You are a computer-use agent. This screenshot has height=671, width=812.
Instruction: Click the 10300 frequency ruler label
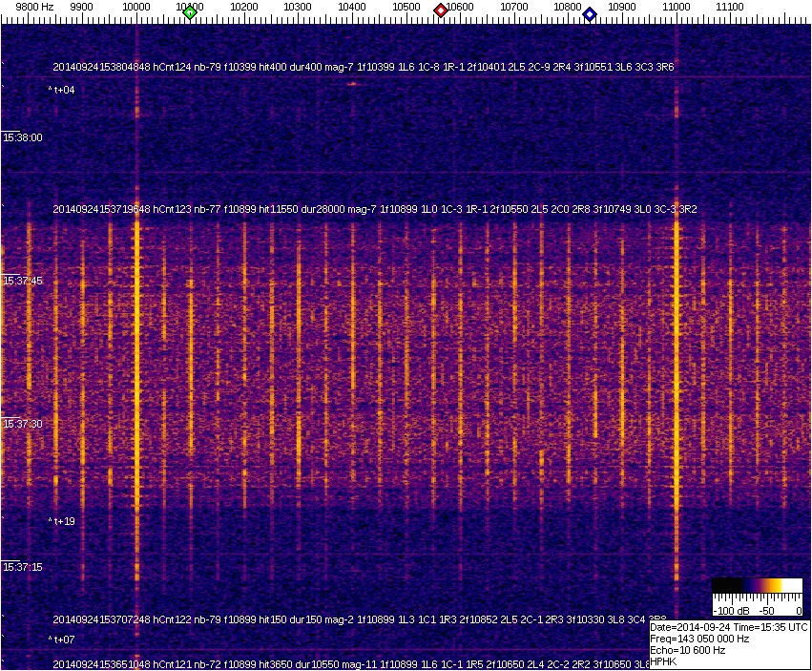pos(298,7)
